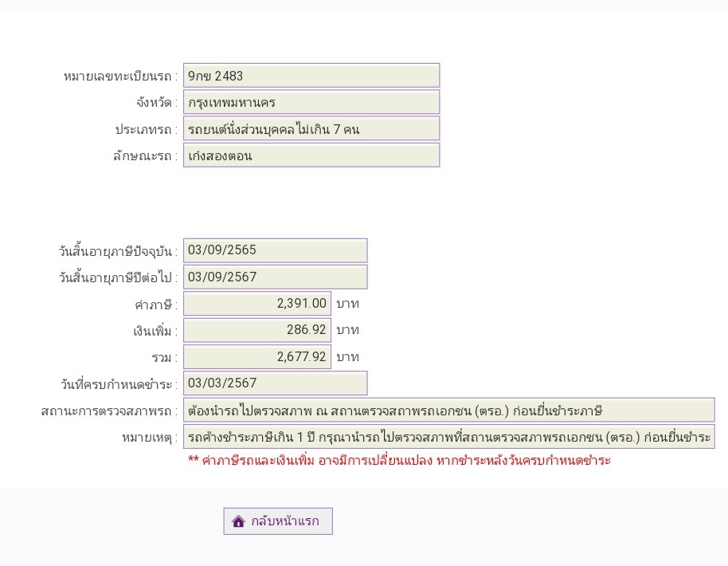Image resolution: width=728 pixels, height=566 pixels.
Task: Click the total field 2,677.92
Action: click(x=256, y=356)
